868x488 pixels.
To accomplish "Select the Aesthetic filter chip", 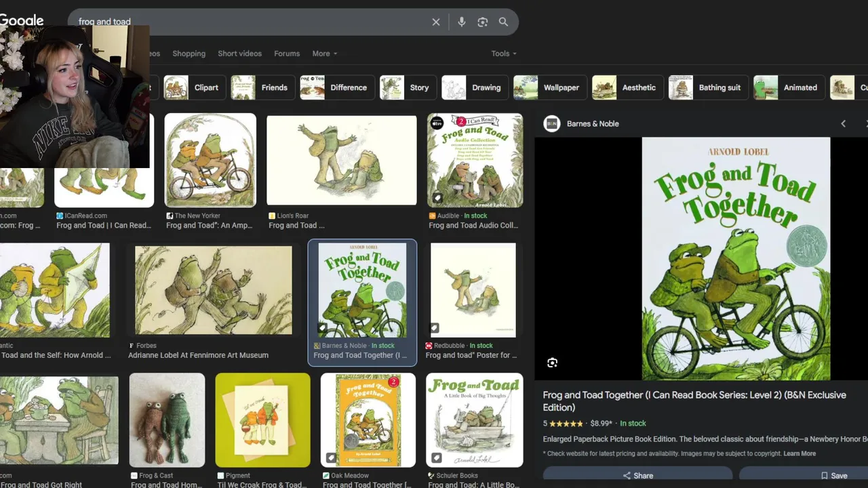I will coord(627,87).
